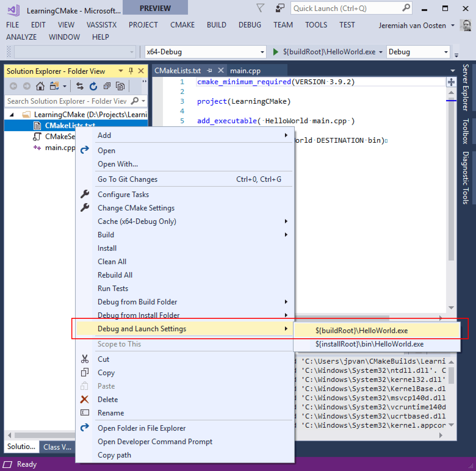Click the Copy icon in the context menu
The image size is (476, 471).
coord(85,372)
